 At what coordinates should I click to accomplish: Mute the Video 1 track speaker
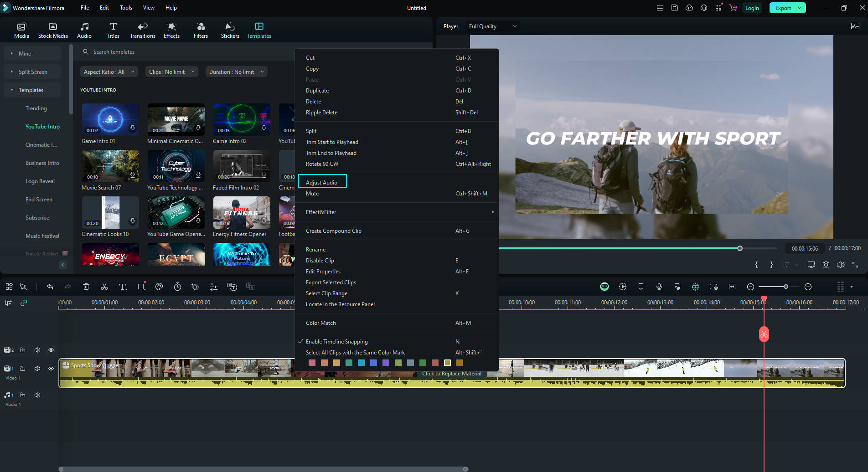click(x=37, y=369)
